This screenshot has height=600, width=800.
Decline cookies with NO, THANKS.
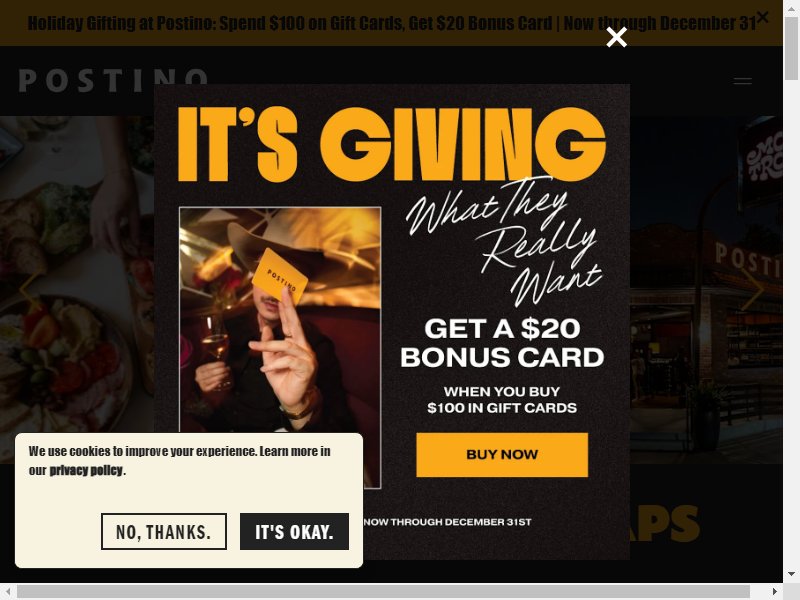pos(164,532)
